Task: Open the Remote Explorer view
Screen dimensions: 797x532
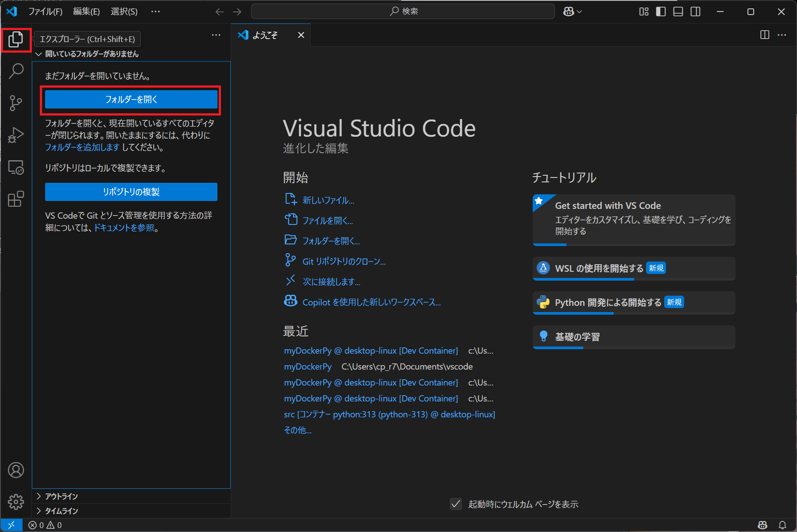Action: tap(16, 167)
